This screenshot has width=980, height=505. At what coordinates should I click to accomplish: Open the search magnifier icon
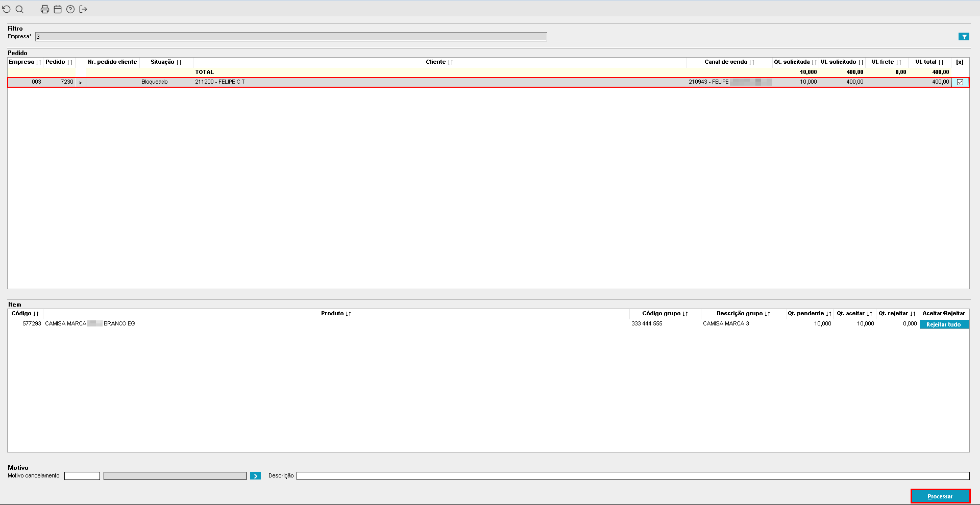19,9
